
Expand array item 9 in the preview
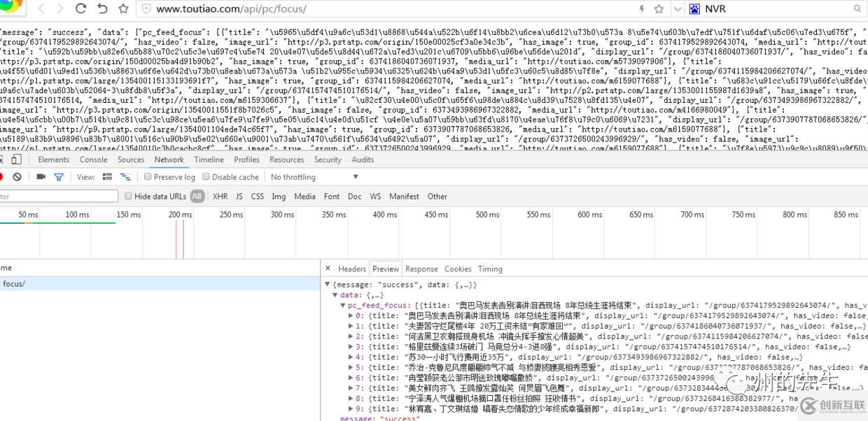351,408
